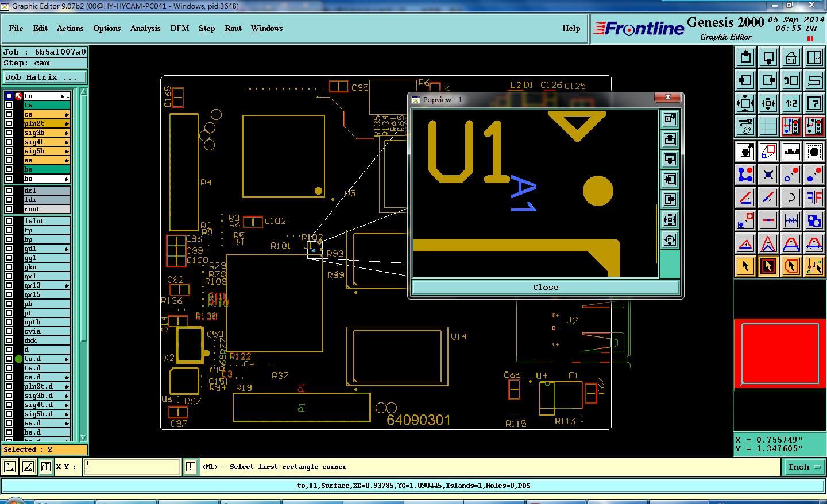This screenshot has height=504, width=827.
Task: Select the mirror features F icon
Action: tap(814, 197)
